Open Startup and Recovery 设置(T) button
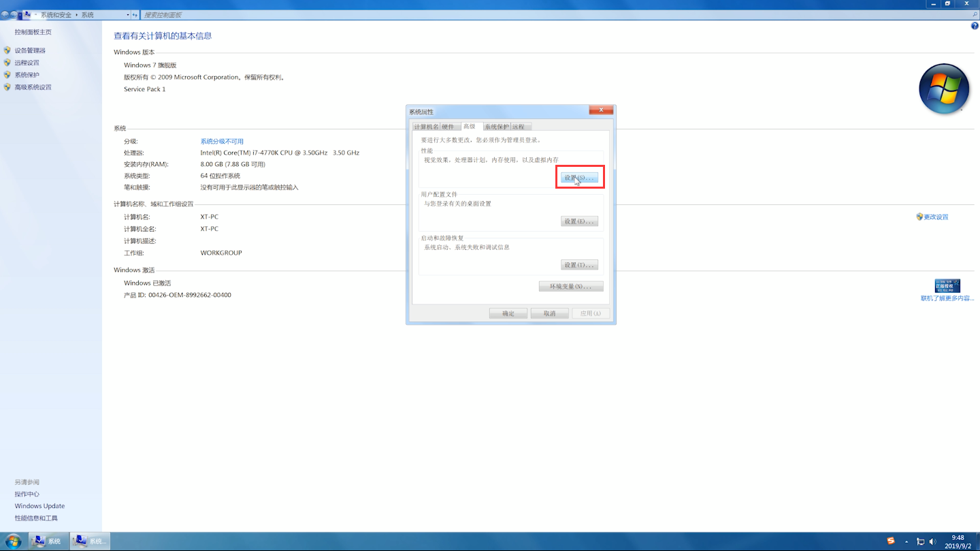Image resolution: width=980 pixels, height=551 pixels. [579, 265]
